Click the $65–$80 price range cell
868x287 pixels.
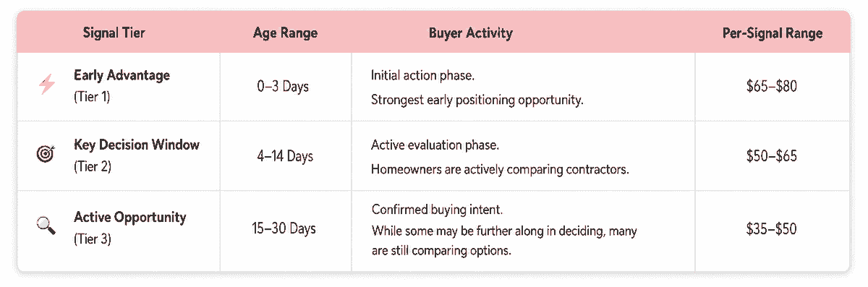pyautogui.click(x=772, y=87)
